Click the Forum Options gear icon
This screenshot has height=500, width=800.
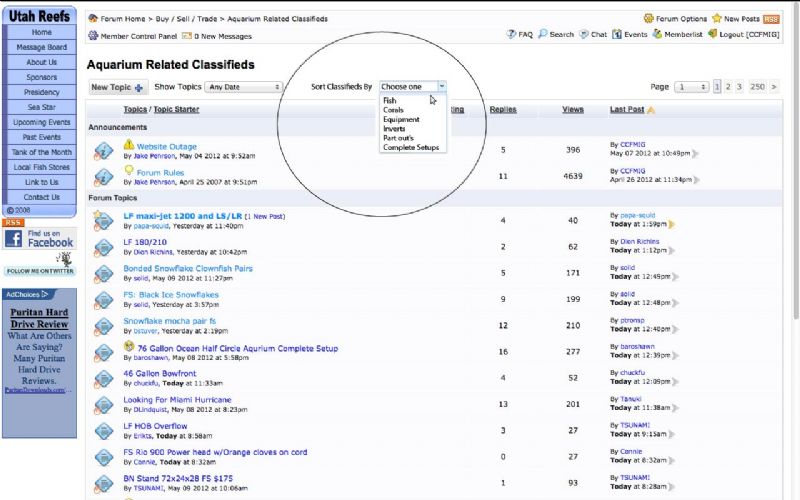[648, 19]
